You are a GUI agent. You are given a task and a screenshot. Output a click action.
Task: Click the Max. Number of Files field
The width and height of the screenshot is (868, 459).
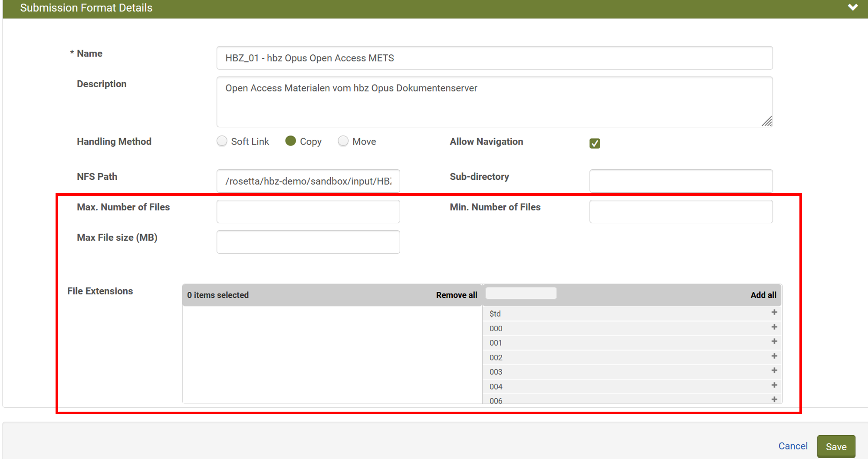click(x=308, y=211)
